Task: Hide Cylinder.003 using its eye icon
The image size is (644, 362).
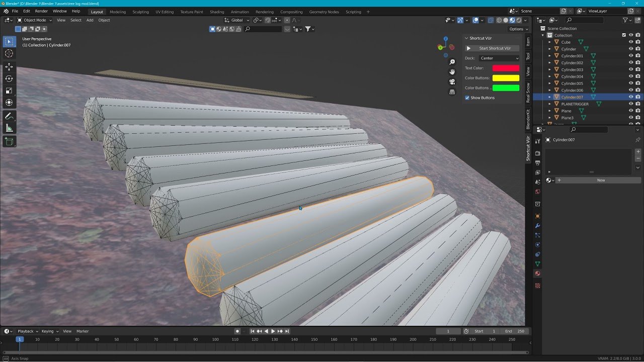Action: 631,69
